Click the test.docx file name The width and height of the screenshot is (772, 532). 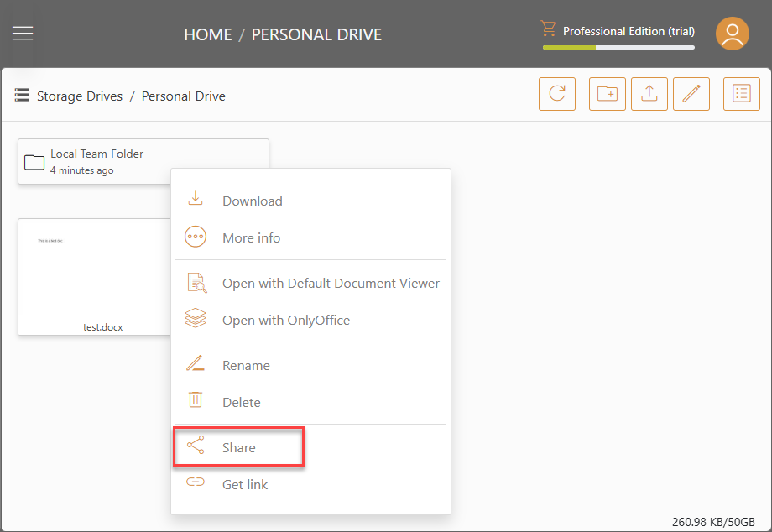(x=103, y=327)
